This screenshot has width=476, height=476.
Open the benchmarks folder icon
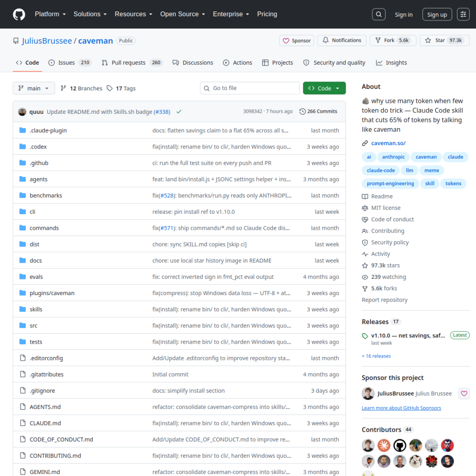point(22,195)
